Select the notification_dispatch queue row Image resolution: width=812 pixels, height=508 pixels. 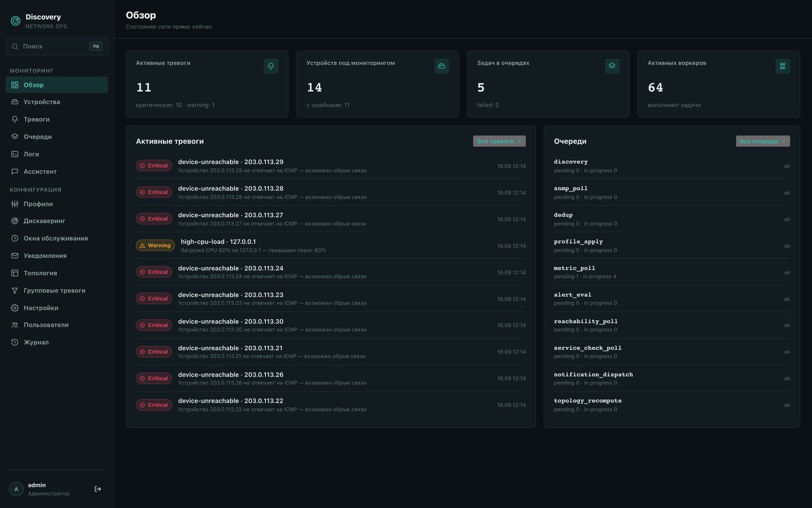[x=672, y=378]
